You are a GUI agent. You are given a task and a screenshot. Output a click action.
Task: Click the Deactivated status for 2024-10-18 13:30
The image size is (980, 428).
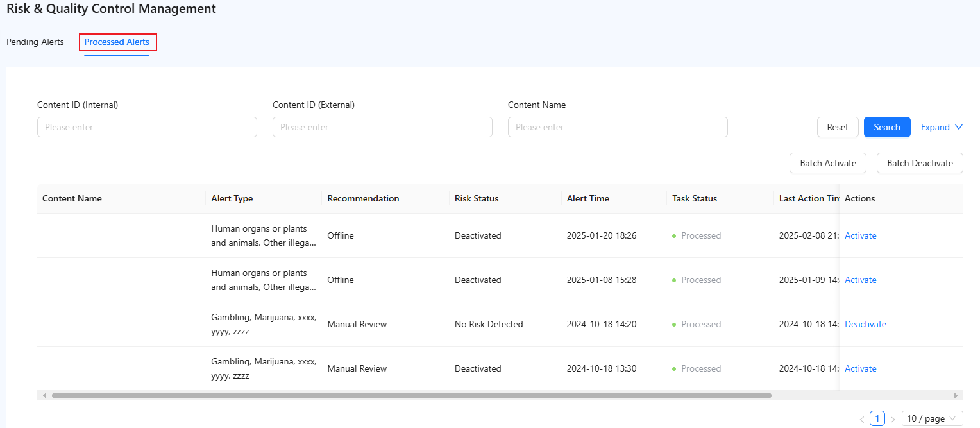coord(478,368)
